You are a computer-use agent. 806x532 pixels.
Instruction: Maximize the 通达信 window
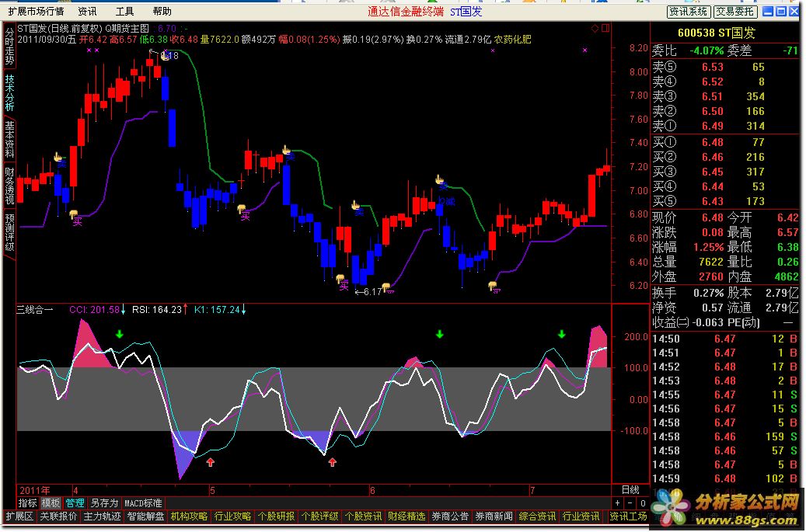coord(781,12)
